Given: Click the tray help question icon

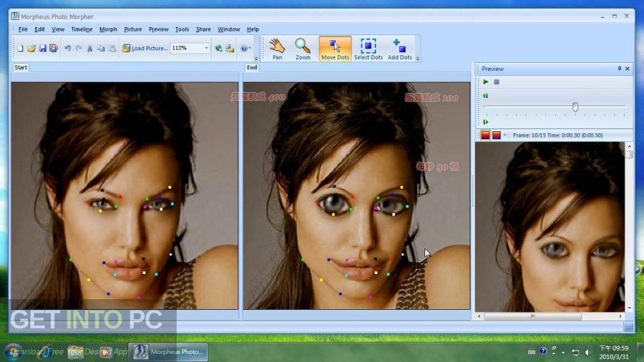Looking at the screenshot, I should click(x=543, y=351).
